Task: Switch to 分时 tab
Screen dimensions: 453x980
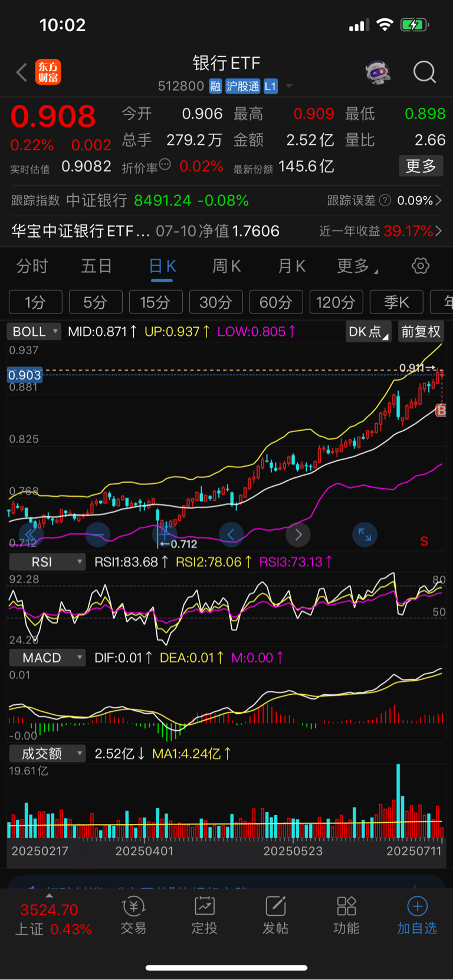Action: tap(32, 266)
